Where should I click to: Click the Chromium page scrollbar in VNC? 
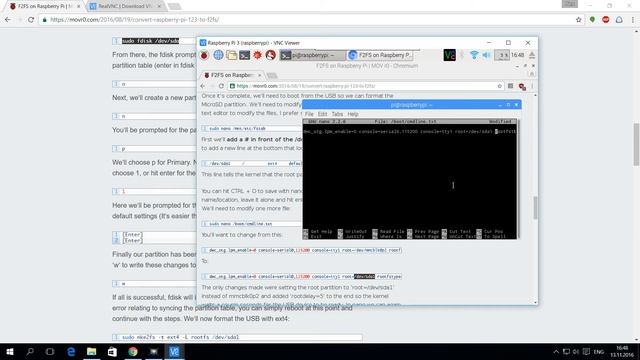(x=535, y=207)
